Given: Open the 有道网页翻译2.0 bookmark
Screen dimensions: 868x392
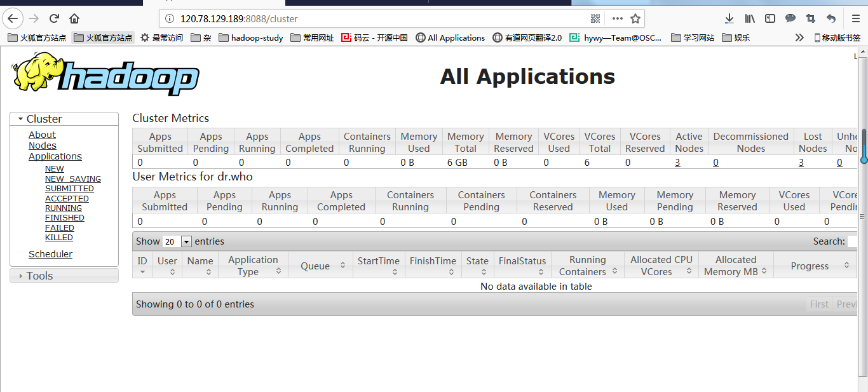Looking at the screenshot, I should (x=527, y=37).
